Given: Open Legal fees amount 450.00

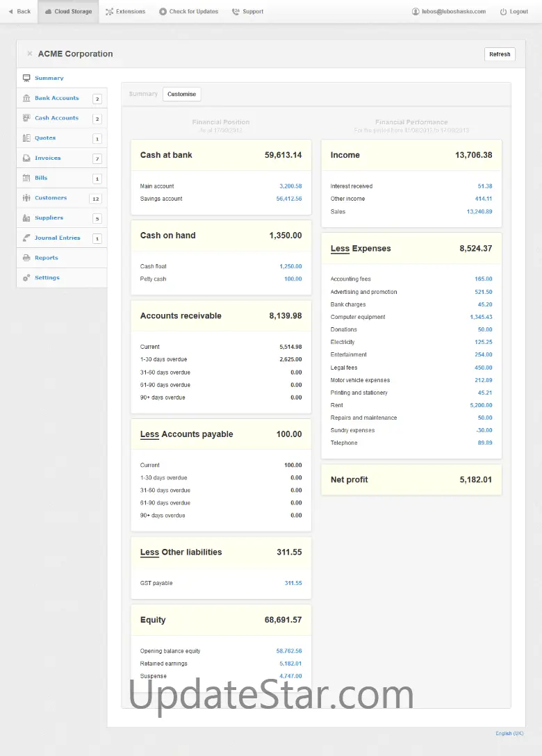Looking at the screenshot, I should pyautogui.click(x=484, y=368).
